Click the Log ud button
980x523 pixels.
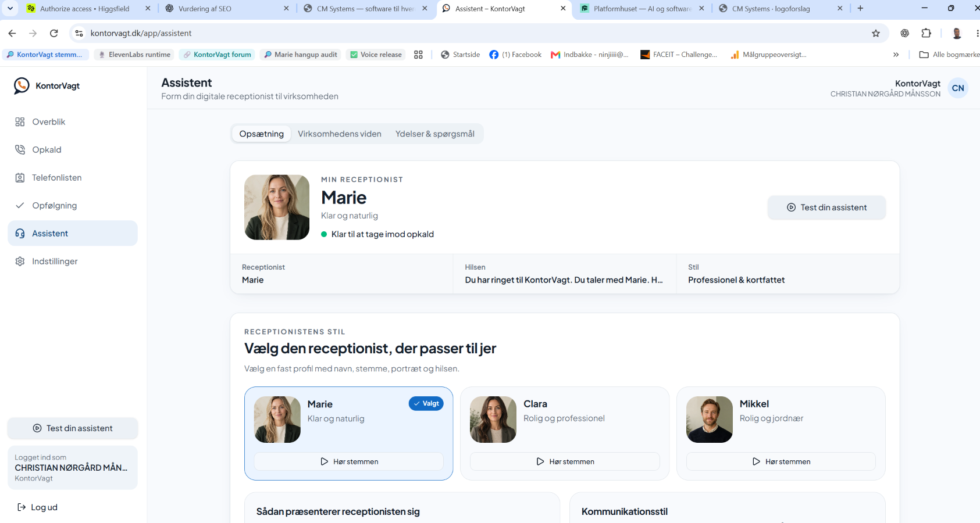click(x=38, y=507)
